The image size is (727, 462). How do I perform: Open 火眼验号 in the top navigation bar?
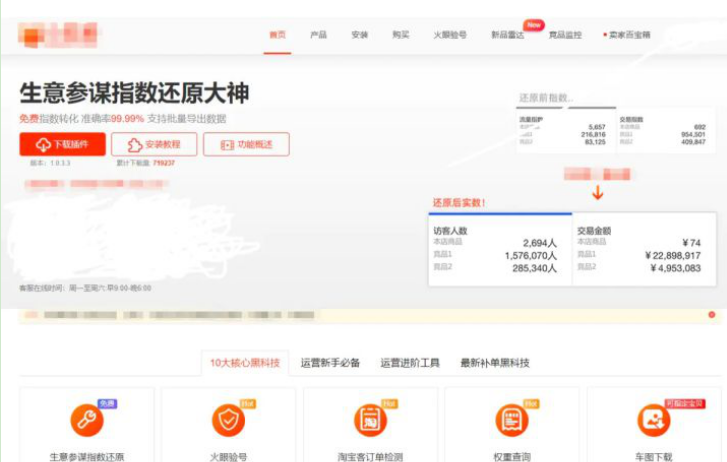pos(450,35)
